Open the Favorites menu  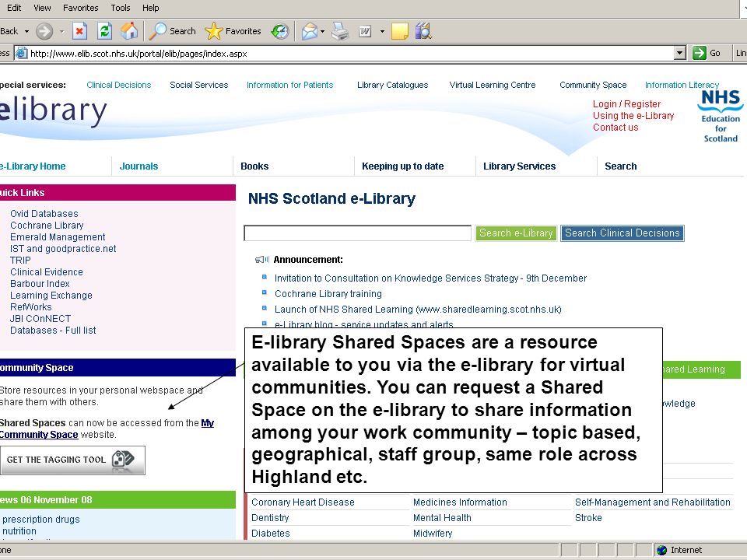point(80,8)
